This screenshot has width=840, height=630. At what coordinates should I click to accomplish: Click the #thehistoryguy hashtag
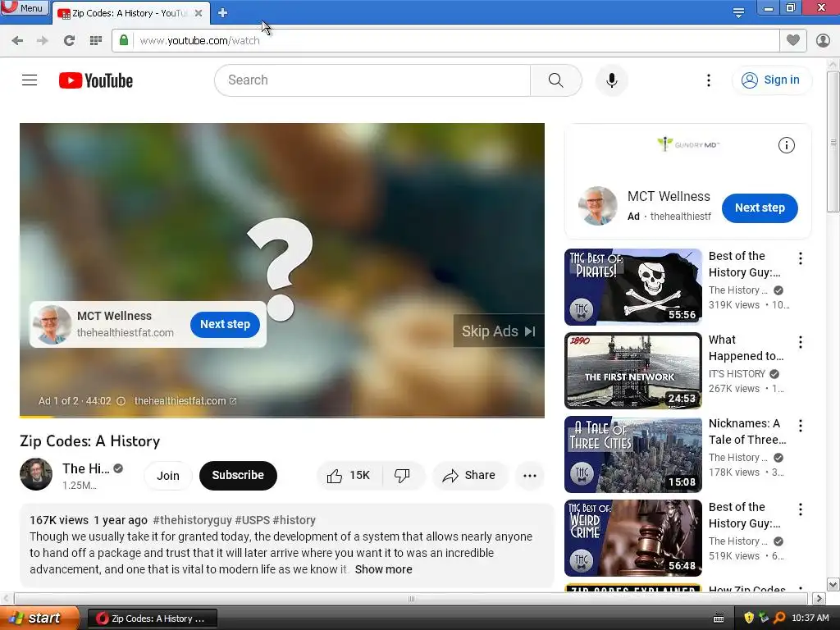click(x=192, y=520)
